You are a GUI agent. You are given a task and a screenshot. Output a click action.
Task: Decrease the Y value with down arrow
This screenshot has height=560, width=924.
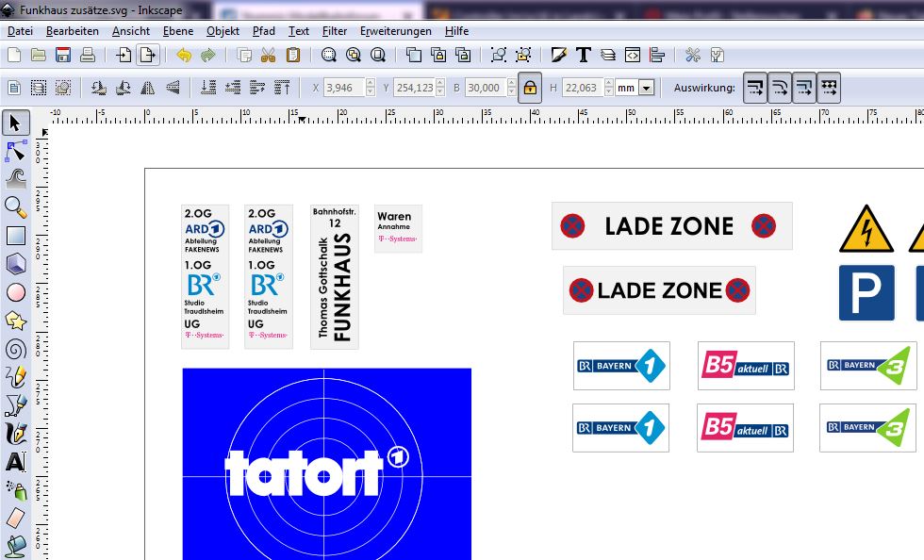pos(440,92)
